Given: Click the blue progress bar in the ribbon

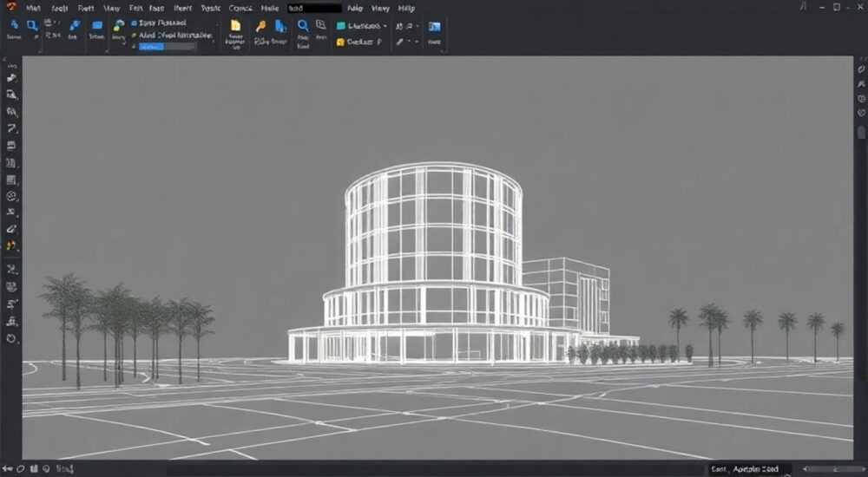Looking at the screenshot, I should point(168,47).
